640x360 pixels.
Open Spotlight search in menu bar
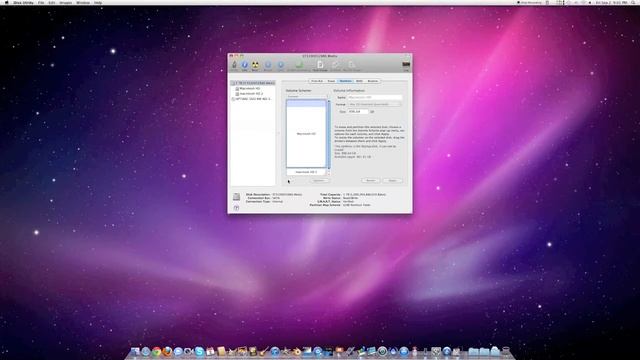(x=634, y=2)
